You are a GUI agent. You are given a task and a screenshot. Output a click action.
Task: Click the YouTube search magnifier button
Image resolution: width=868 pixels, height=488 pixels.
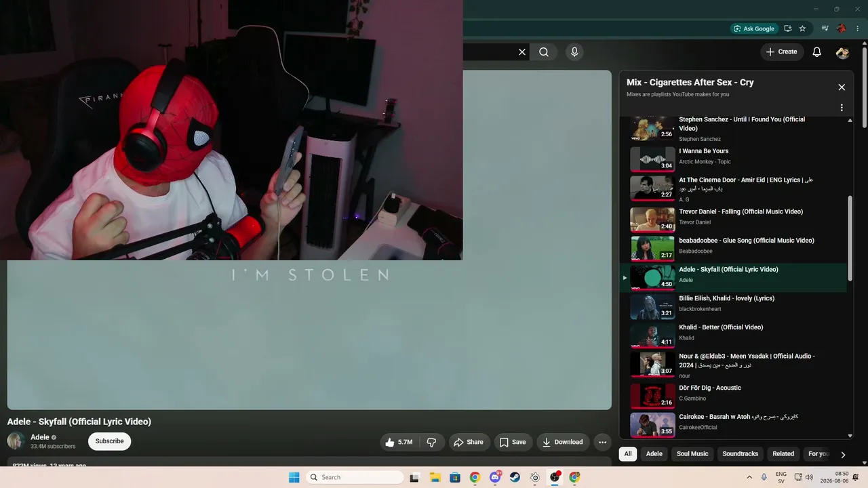[x=544, y=52]
